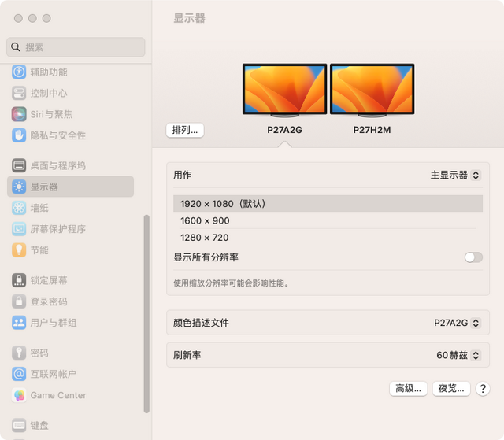Toggle the 显示所有分辨率 switch
Screen dimensions: 504x440
tap(473, 257)
